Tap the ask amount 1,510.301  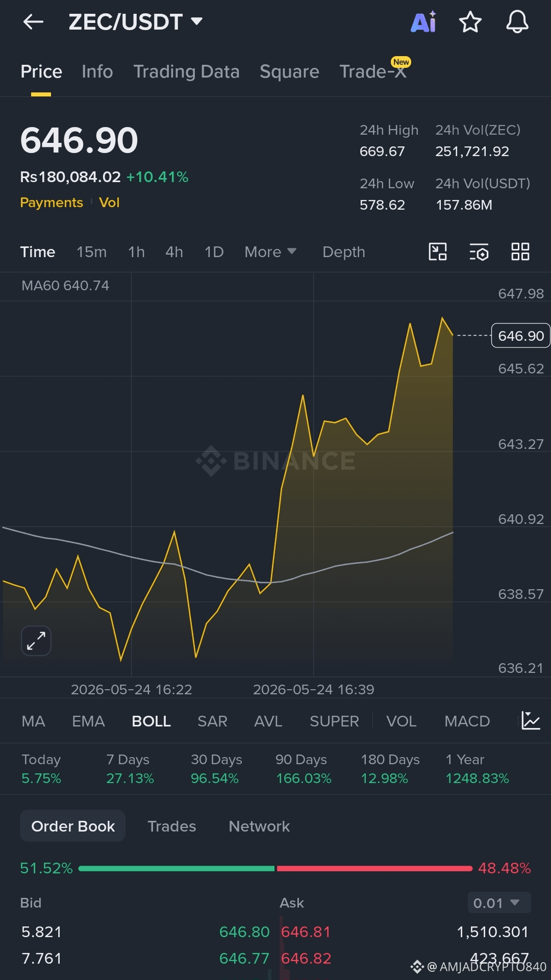tap(493, 932)
